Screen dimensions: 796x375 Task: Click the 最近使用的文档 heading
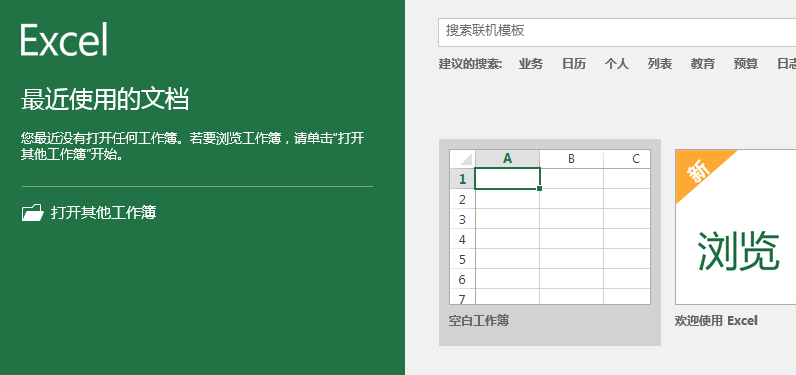[x=105, y=99]
